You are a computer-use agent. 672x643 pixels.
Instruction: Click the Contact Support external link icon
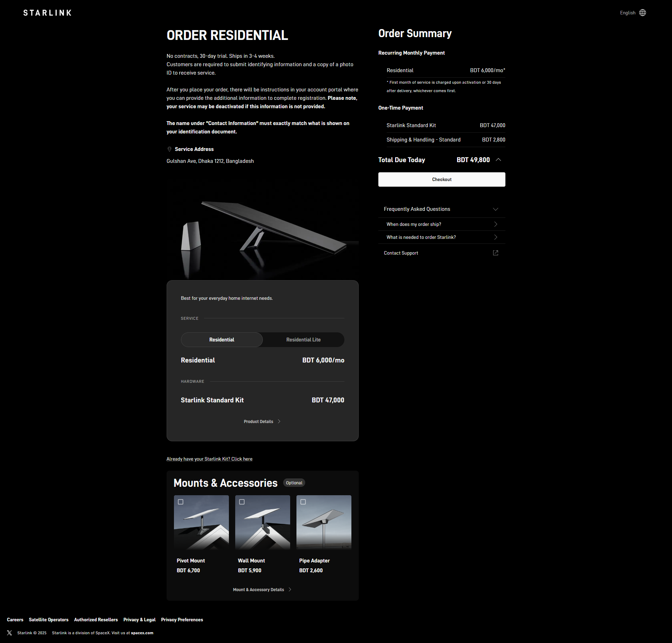click(496, 253)
